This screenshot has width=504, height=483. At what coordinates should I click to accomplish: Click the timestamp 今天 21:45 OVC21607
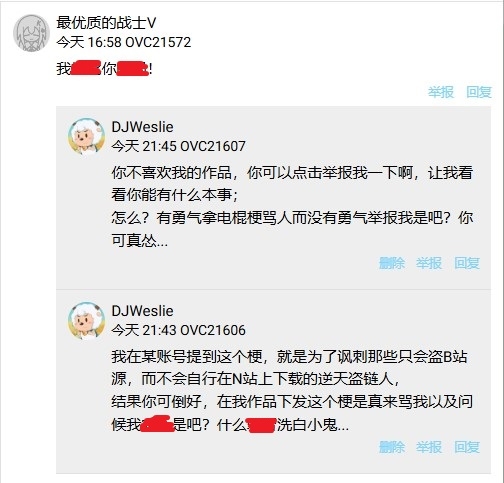[x=178, y=146]
